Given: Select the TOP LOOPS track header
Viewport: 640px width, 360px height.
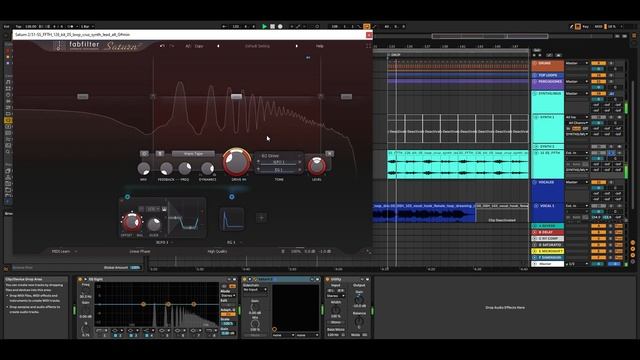Looking at the screenshot, I should (x=548, y=76).
